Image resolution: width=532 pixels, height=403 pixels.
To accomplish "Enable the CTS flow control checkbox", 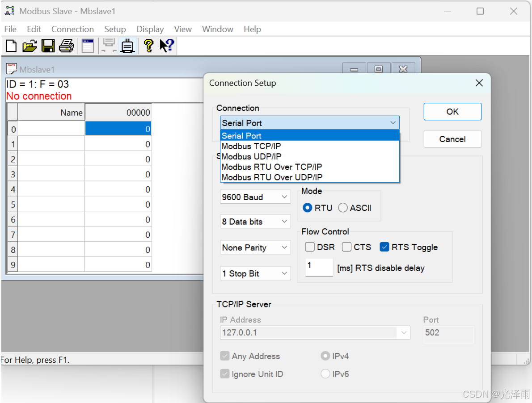I will pyautogui.click(x=346, y=247).
